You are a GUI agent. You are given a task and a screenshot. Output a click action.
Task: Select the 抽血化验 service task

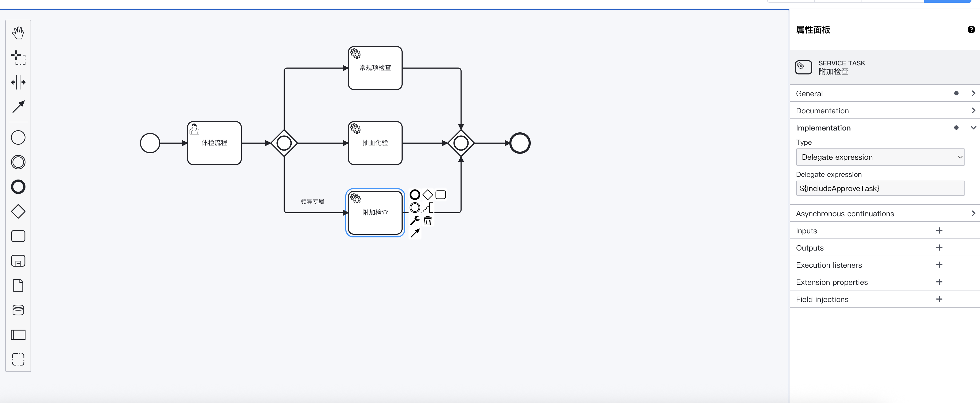point(375,143)
